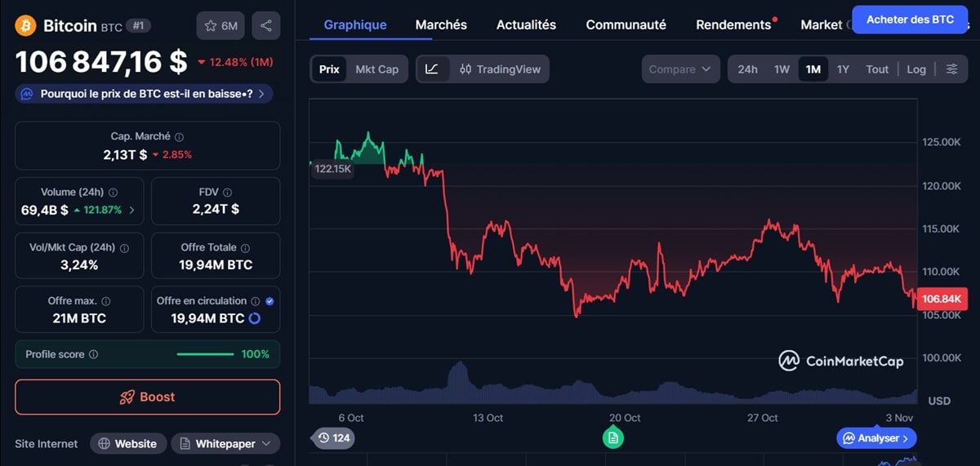Click the Vol/Mkt Cap info icon

125,247
